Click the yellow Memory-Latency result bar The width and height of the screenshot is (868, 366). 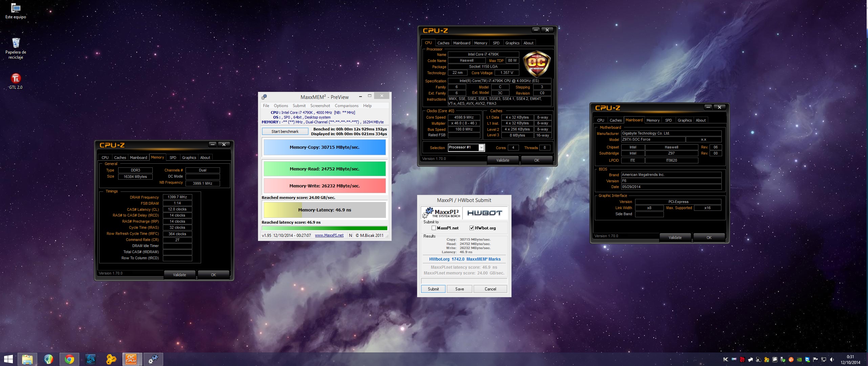coord(325,210)
